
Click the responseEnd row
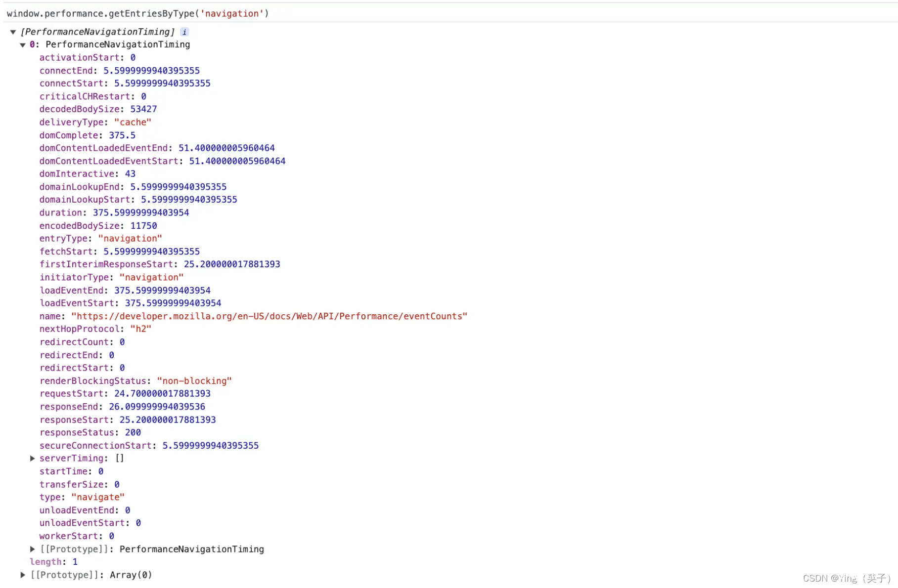click(x=123, y=406)
